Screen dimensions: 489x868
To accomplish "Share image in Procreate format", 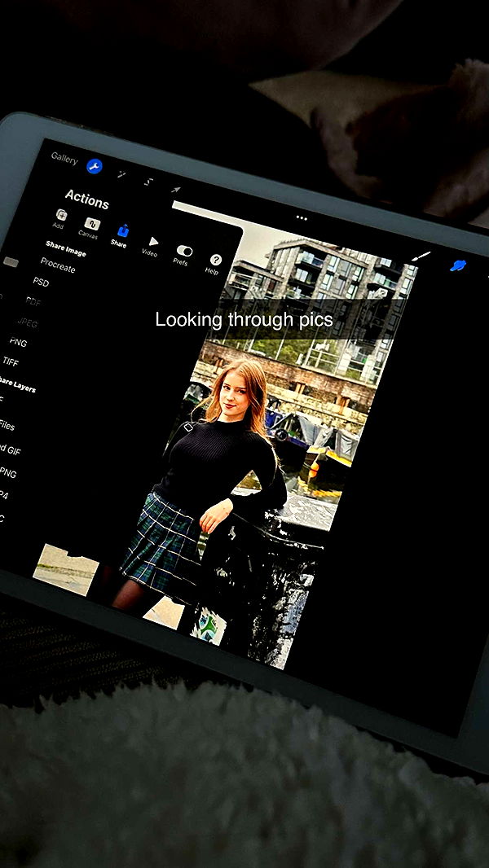I will 58,266.
